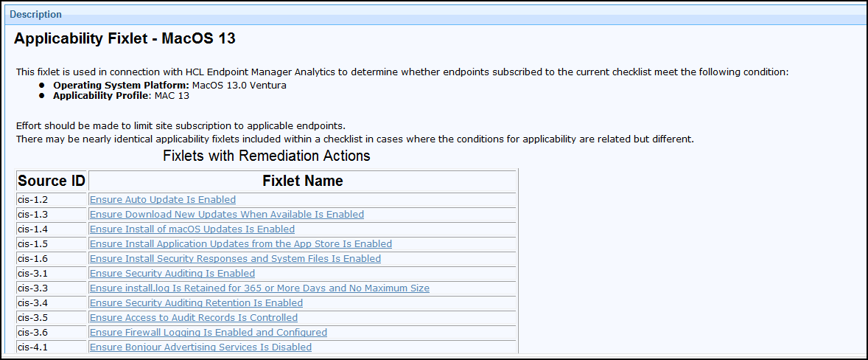This screenshot has width=868, height=360.
Task: Select the cis-1.5 source ID cell
Action: click(x=52, y=244)
